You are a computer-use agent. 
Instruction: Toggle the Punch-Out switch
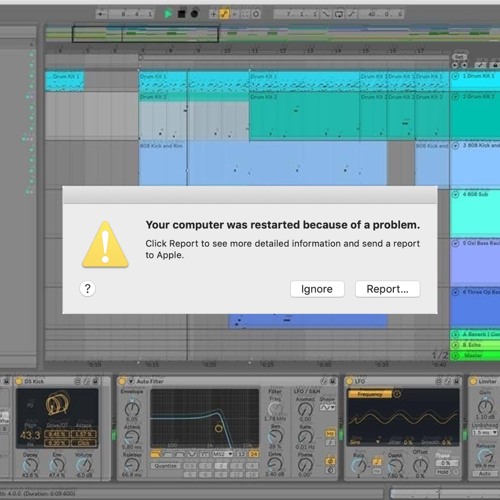(352, 14)
